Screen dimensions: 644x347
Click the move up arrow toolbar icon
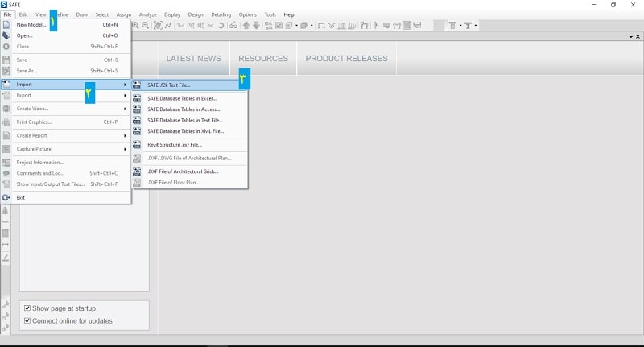point(246,25)
